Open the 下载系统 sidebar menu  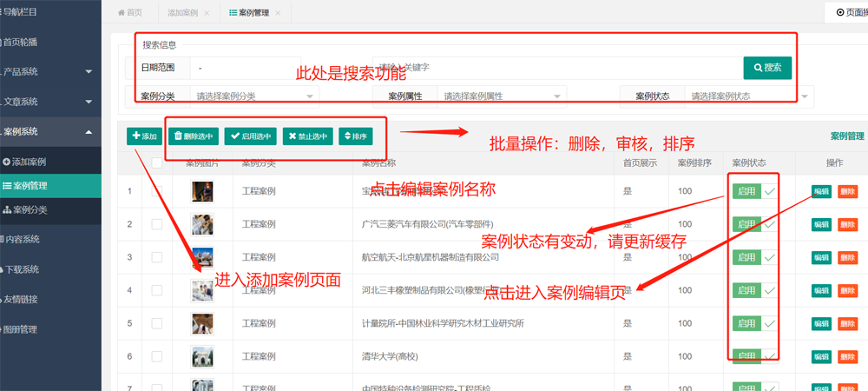(x=50, y=269)
